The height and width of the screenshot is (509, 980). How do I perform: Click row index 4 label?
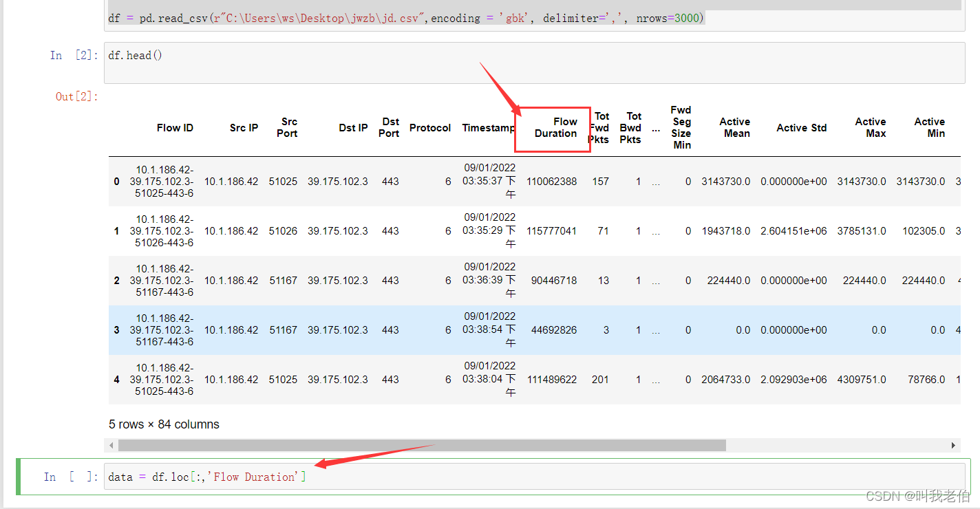(x=117, y=380)
